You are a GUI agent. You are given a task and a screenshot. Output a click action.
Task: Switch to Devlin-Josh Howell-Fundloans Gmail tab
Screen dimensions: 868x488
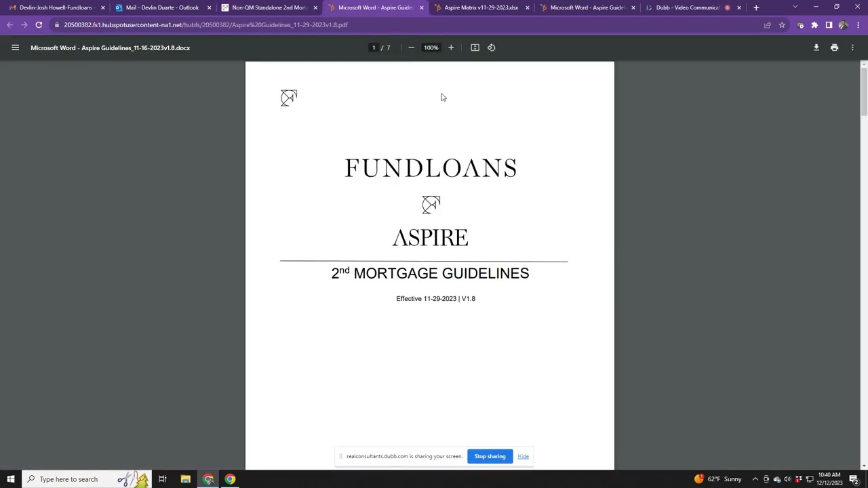coord(56,7)
